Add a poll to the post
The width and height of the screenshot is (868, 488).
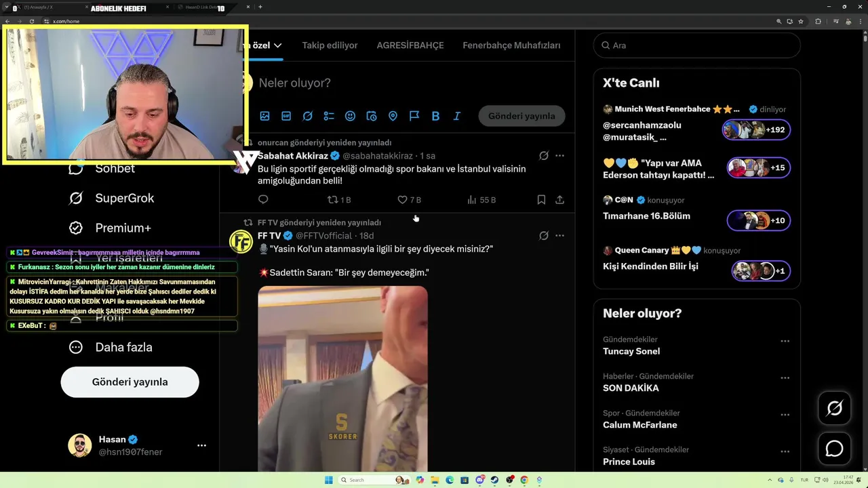[329, 116]
